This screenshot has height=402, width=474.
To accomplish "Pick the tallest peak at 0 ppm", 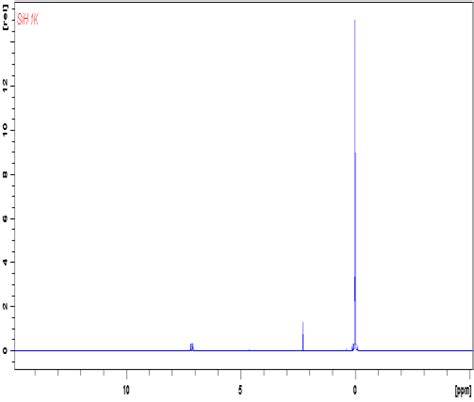I will pos(355,185).
